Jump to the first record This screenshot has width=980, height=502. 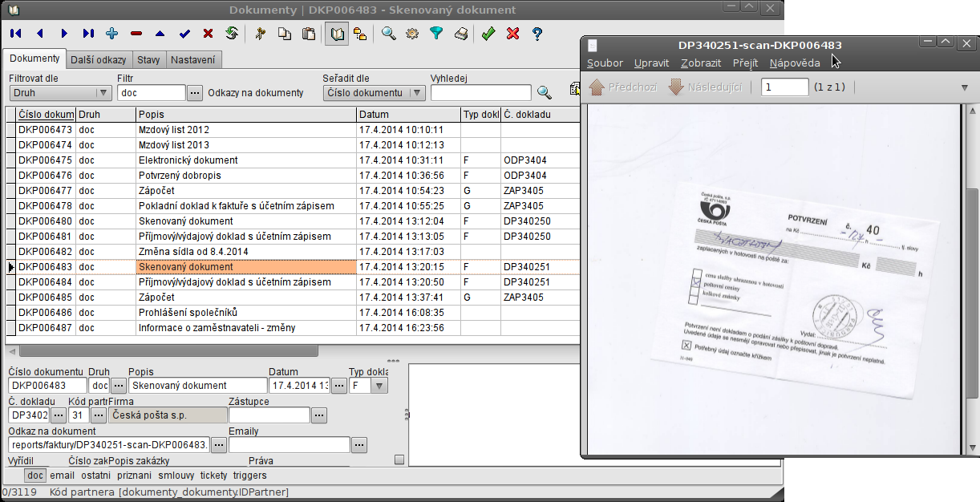(x=16, y=34)
